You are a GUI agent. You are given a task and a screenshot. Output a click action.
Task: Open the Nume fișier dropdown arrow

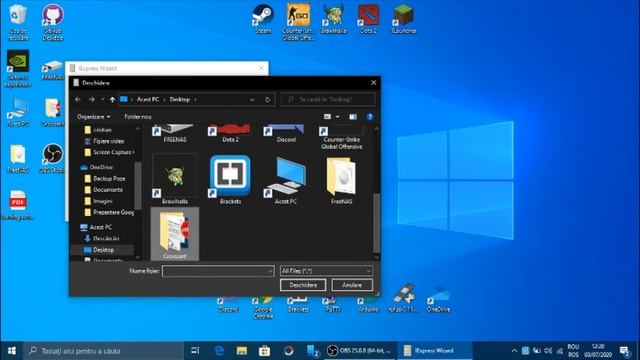(270, 271)
